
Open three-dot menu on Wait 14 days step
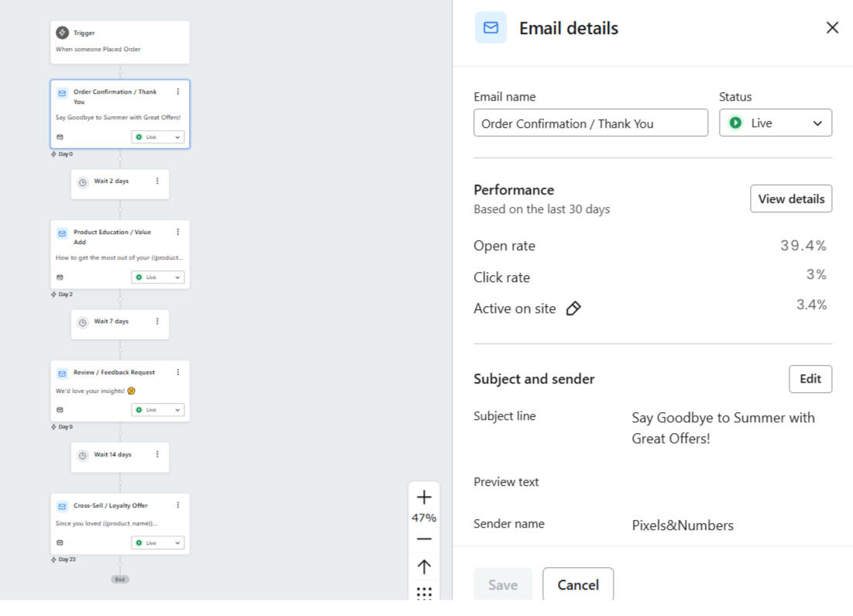point(157,455)
